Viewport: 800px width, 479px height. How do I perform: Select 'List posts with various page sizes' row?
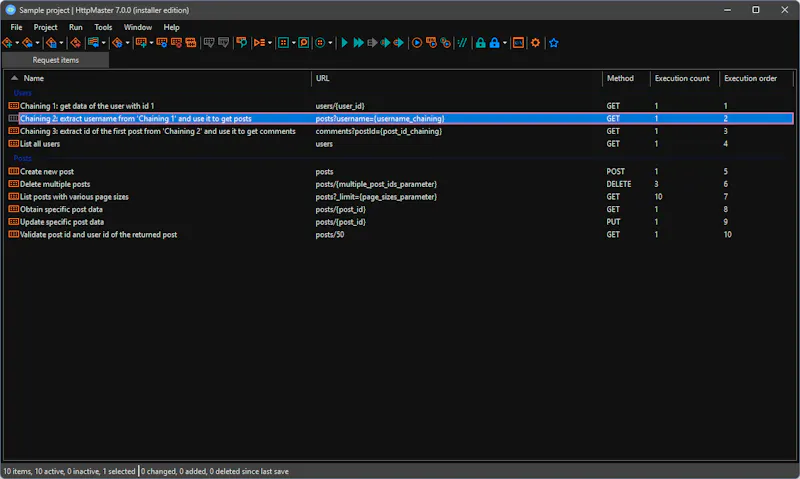401,197
